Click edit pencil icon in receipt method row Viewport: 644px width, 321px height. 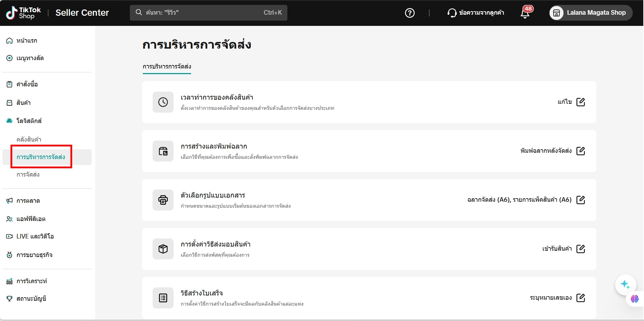[x=581, y=298]
